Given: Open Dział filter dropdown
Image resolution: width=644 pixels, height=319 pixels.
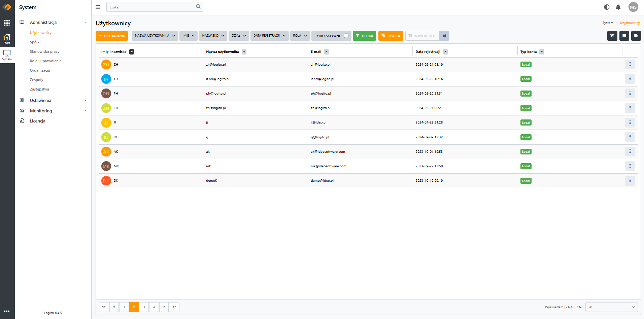Looking at the screenshot, I should click(239, 36).
